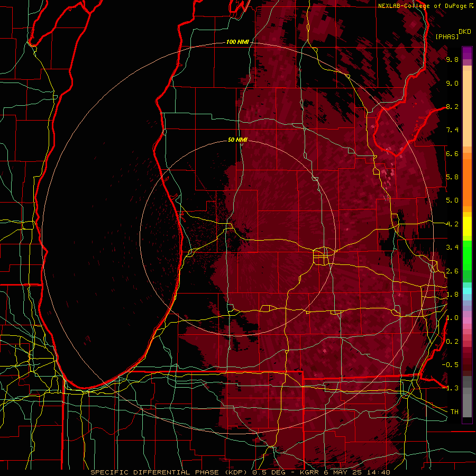Click the 5.0 scale value
The width and height of the screenshot is (476, 476).
(x=452, y=200)
